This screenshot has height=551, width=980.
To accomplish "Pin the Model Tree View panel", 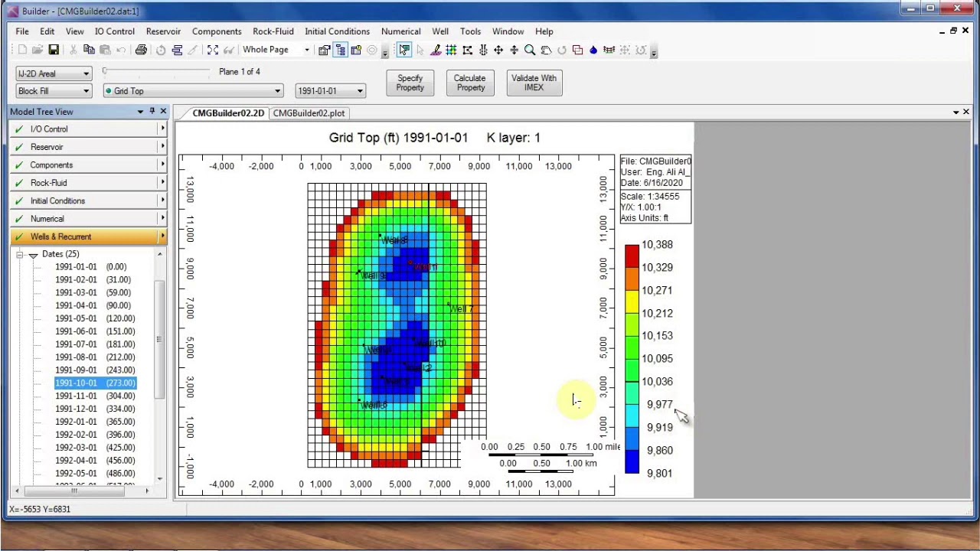I will pyautogui.click(x=152, y=112).
